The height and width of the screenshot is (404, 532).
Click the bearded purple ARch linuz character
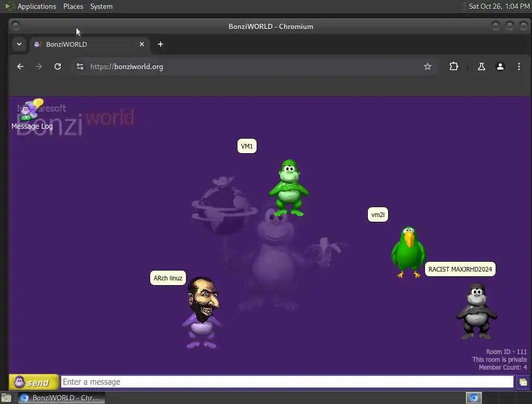[x=202, y=313]
